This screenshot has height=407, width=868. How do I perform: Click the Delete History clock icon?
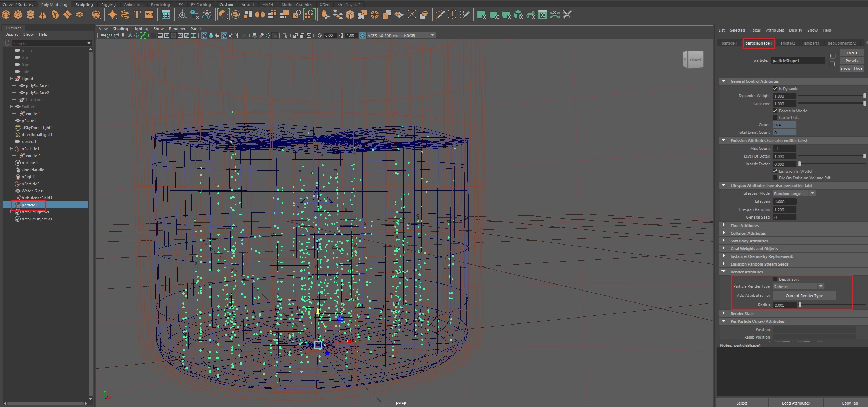[195, 14]
